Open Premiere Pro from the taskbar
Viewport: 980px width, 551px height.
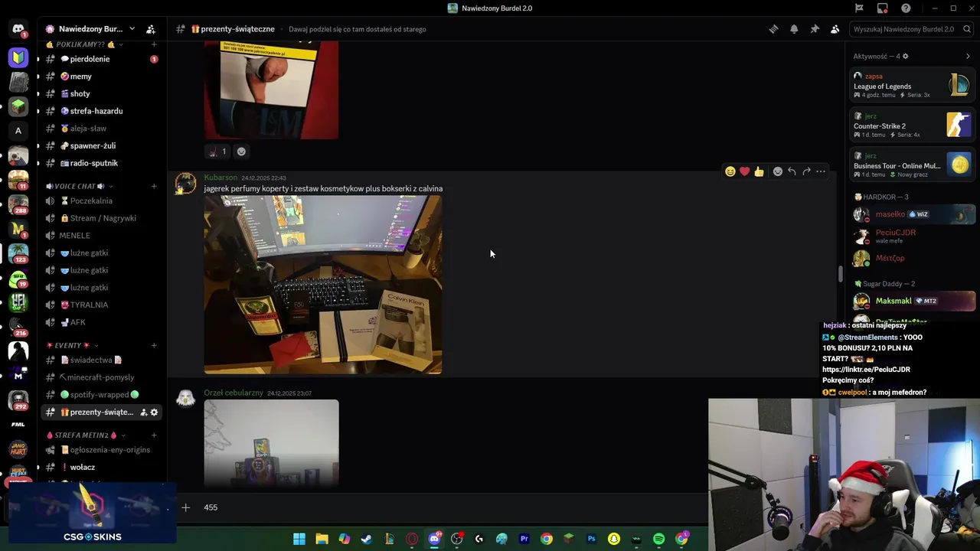click(524, 539)
